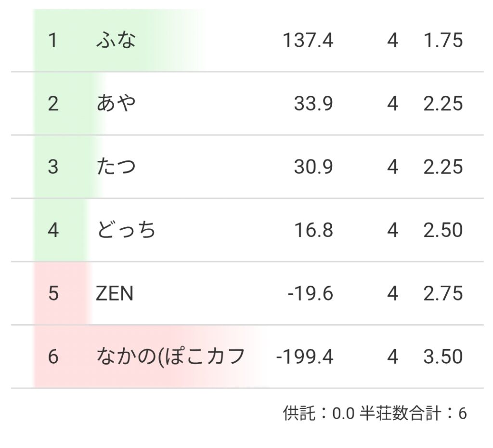Open the player entry たつ
Image resolution: width=493 pixels, height=448 pixels.
(x=116, y=167)
